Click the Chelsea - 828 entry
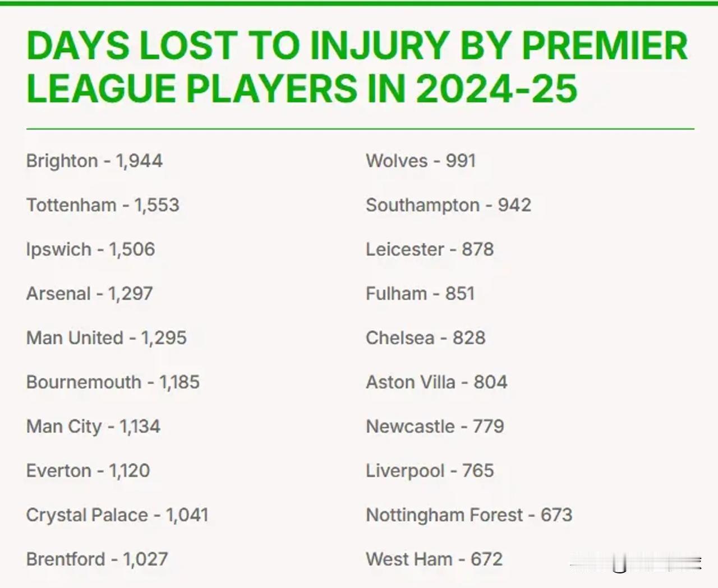 tap(425, 338)
